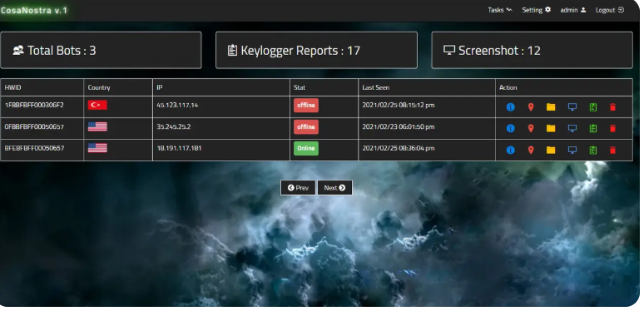Click timestamp 2021/02/25 08:15:12 pm
This screenshot has height=316, width=644.
399,105
